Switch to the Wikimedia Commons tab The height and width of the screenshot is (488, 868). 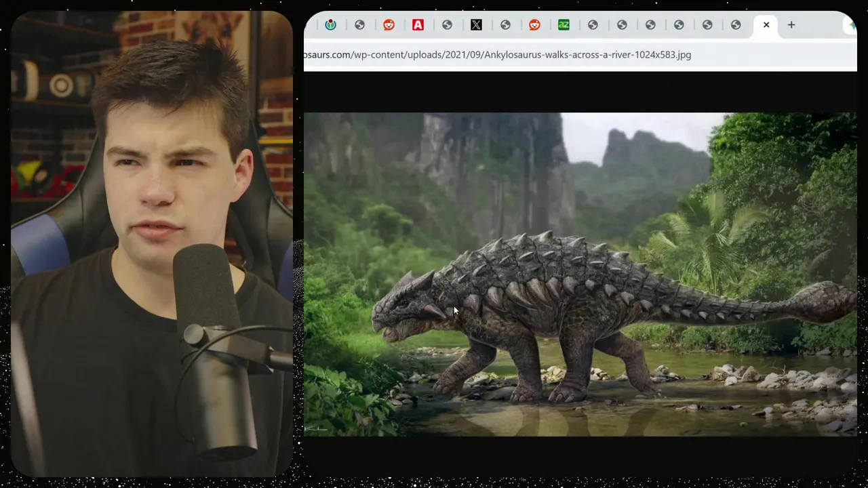click(x=330, y=25)
